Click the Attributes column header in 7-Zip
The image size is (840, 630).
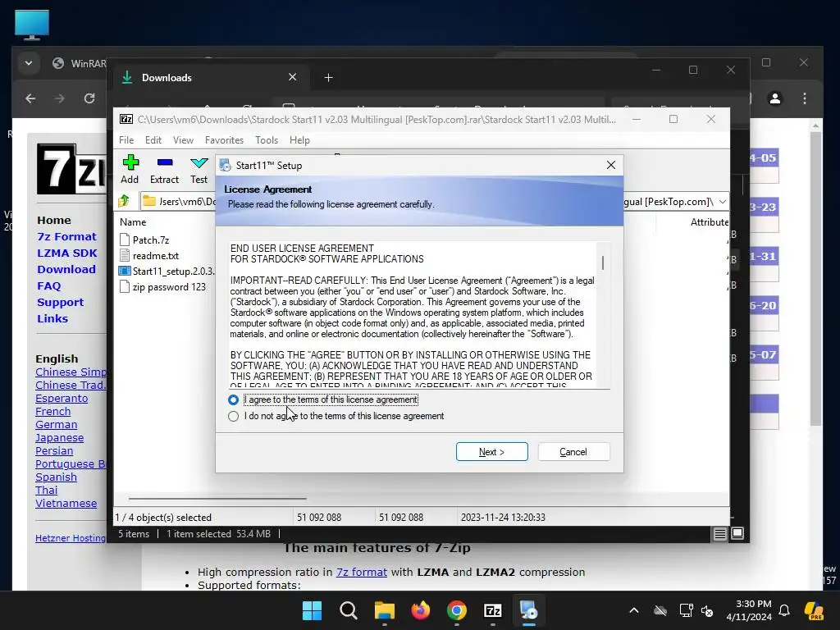coord(710,221)
